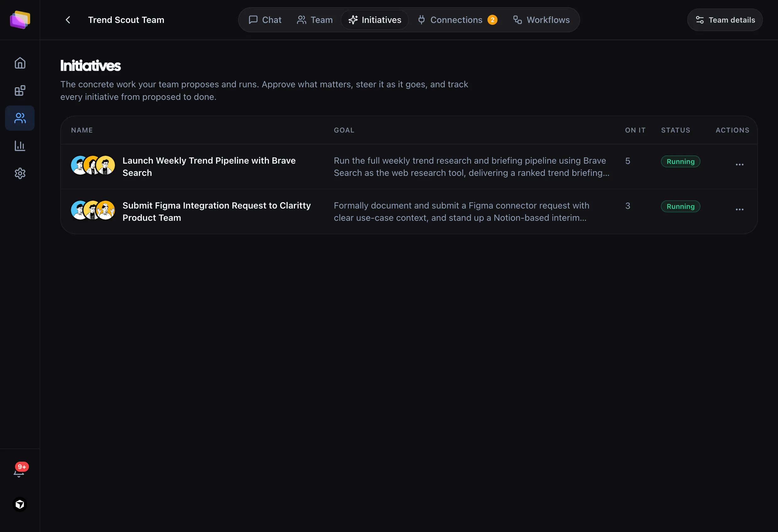This screenshot has height=532, width=778.
Task: Open actions menu for Launch Weekly Trend Pipeline
Action: coord(739,164)
